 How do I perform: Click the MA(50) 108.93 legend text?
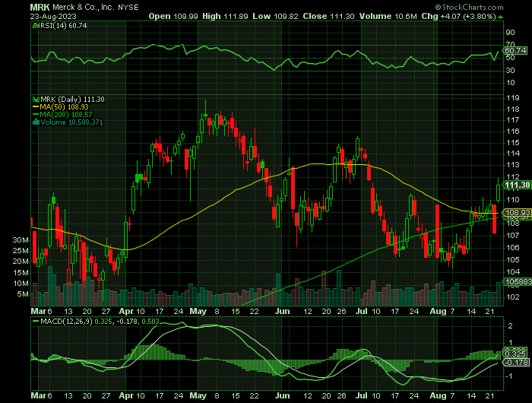(x=64, y=107)
